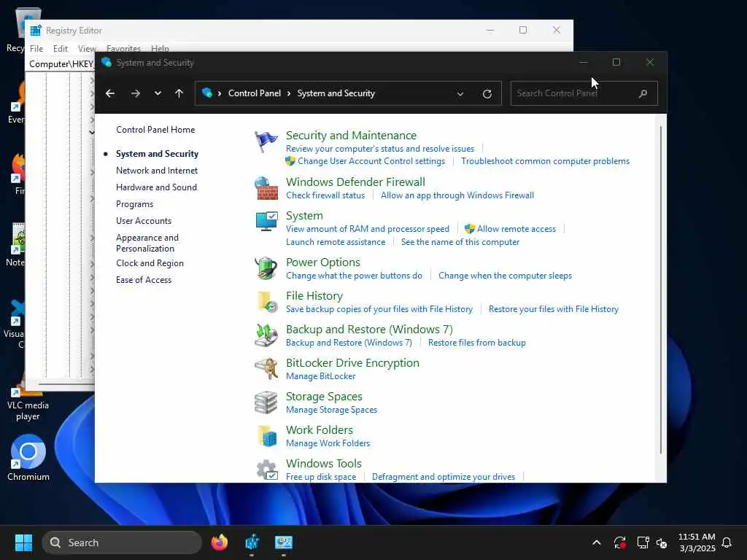Click Defragment and optimize your drives
This screenshot has height=560, width=747.
pyautogui.click(x=443, y=477)
